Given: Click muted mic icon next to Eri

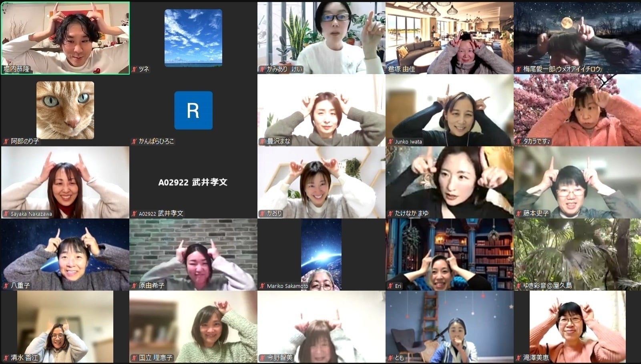Looking at the screenshot, I should click(390, 286).
